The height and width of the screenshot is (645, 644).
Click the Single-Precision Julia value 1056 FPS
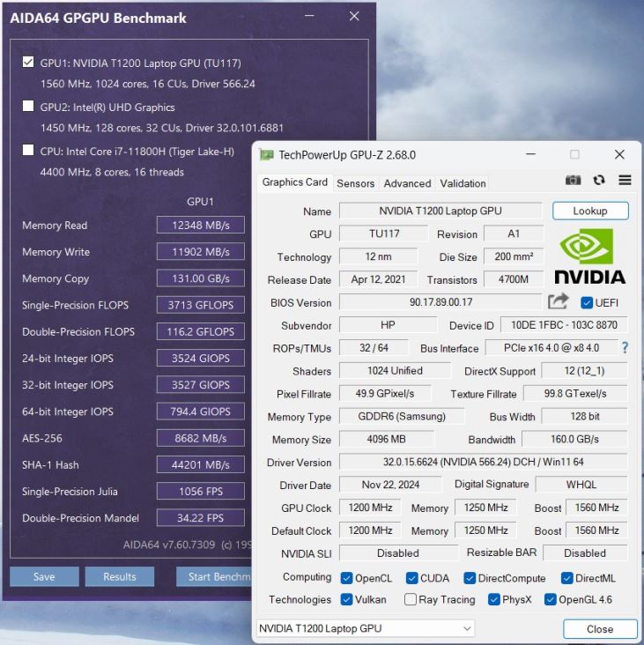click(201, 491)
